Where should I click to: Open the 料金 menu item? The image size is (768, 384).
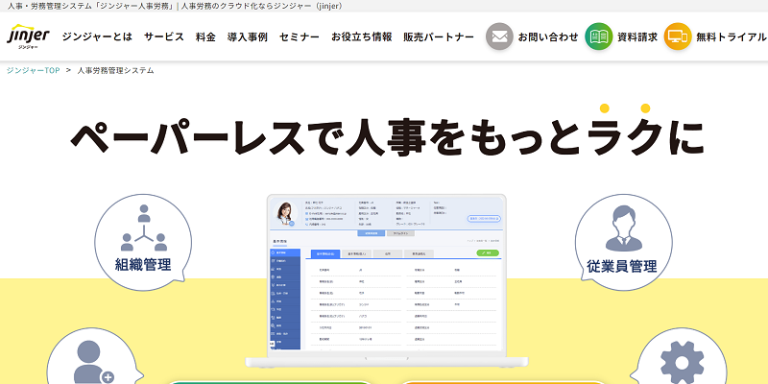click(206, 37)
